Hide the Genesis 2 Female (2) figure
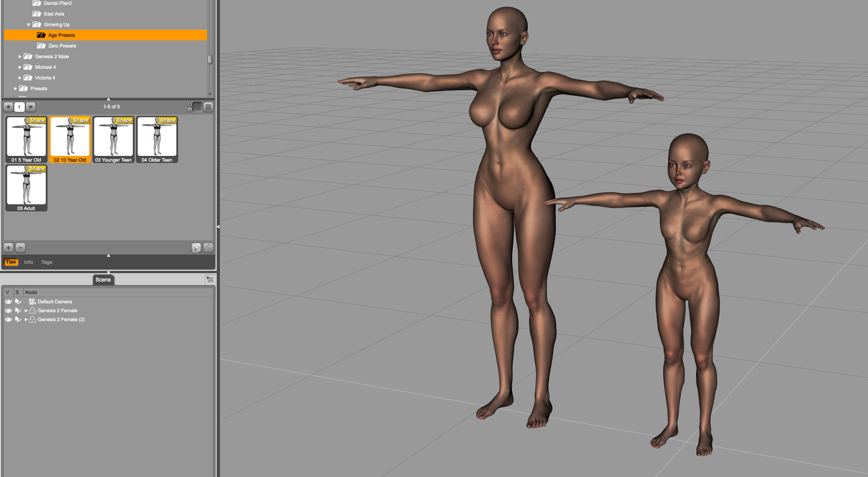868x477 pixels. click(x=8, y=319)
